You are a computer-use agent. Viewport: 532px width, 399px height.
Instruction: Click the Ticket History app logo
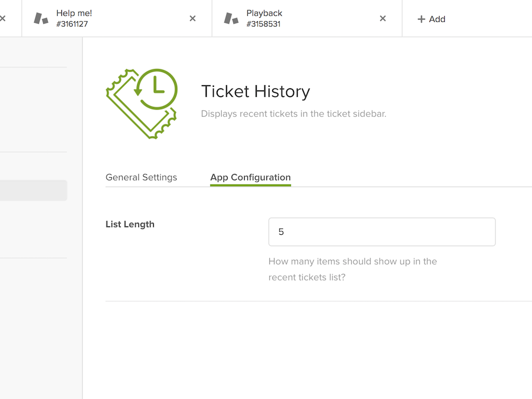[x=142, y=103]
